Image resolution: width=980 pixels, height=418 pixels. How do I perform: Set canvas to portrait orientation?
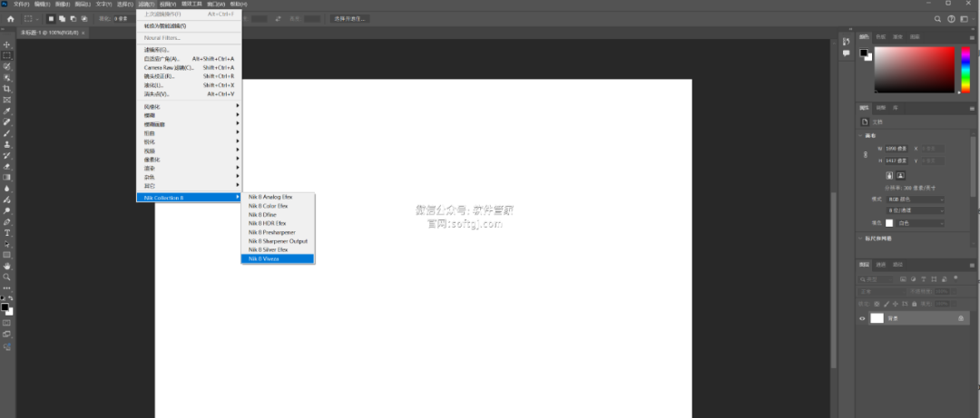[889, 176]
